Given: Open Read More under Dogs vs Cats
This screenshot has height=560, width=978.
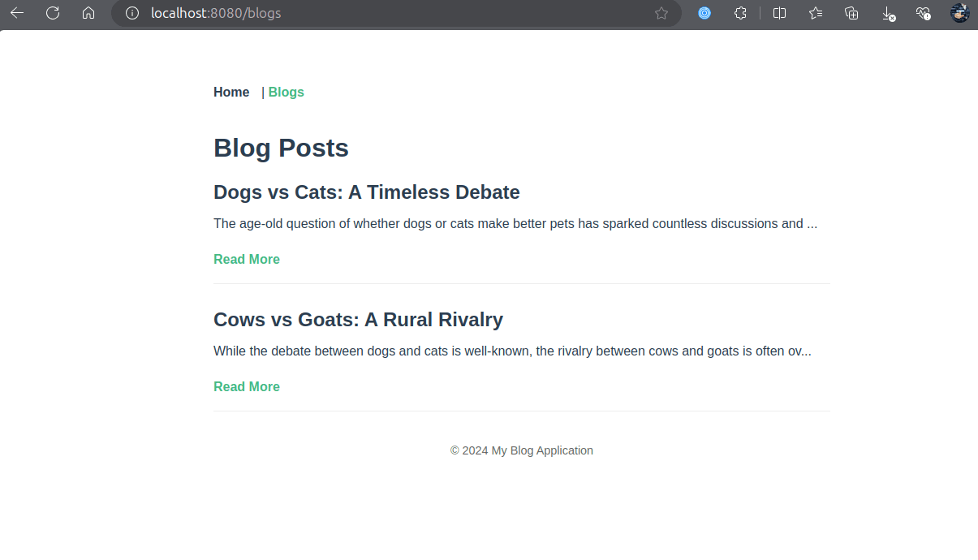Looking at the screenshot, I should [247, 260].
